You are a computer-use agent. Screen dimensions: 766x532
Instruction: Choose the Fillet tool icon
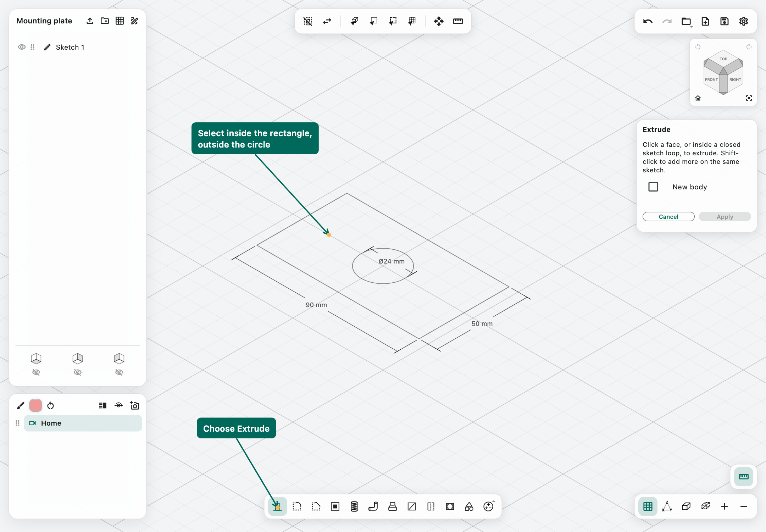click(x=297, y=506)
